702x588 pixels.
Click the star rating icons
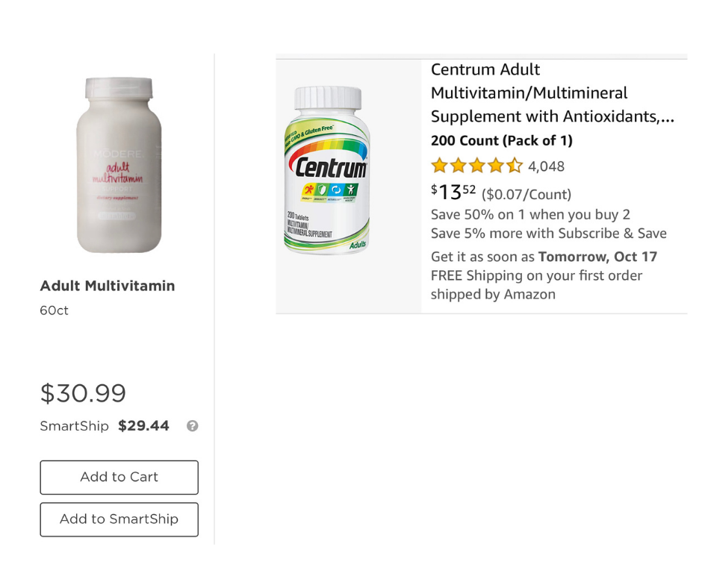(x=476, y=166)
